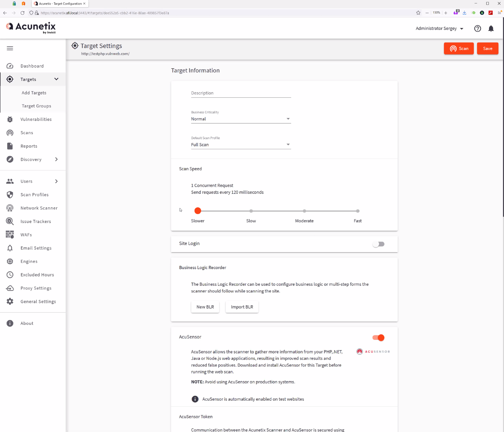The image size is (504, 432).
Task: Click the orange Save button
Action: pyautogui.click(x=487, y=49)
